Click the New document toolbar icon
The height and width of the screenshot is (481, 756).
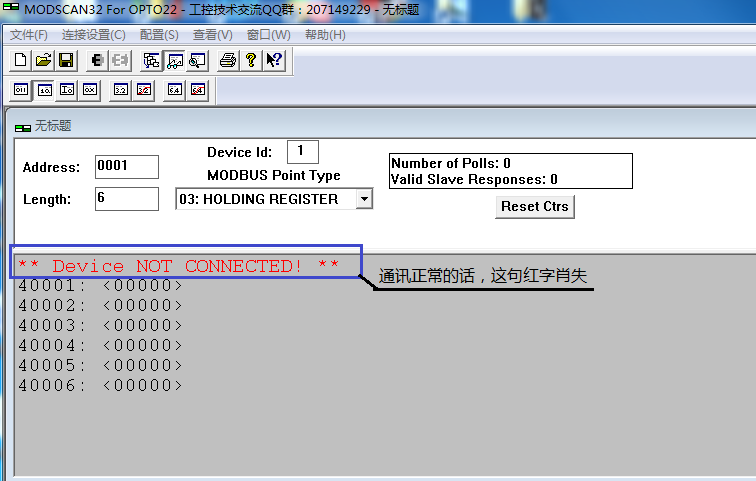coord(21,60)
